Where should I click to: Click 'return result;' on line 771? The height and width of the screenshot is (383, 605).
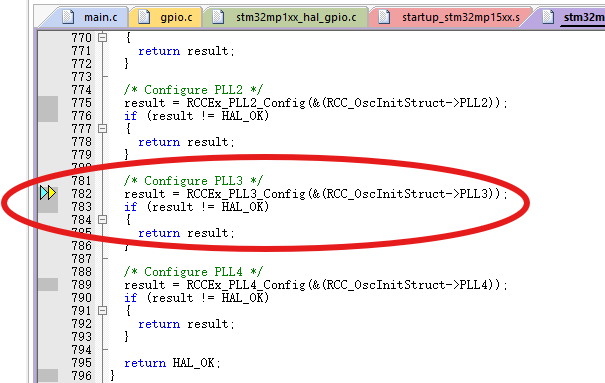[x=186, y=51]
